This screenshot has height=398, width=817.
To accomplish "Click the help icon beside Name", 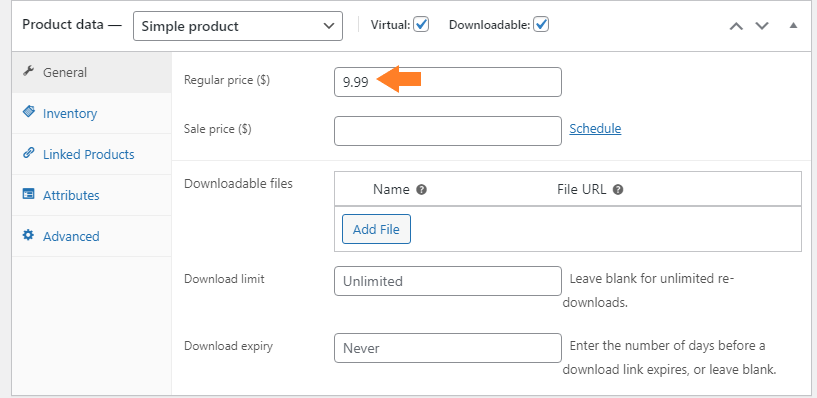I will (422, 190).
